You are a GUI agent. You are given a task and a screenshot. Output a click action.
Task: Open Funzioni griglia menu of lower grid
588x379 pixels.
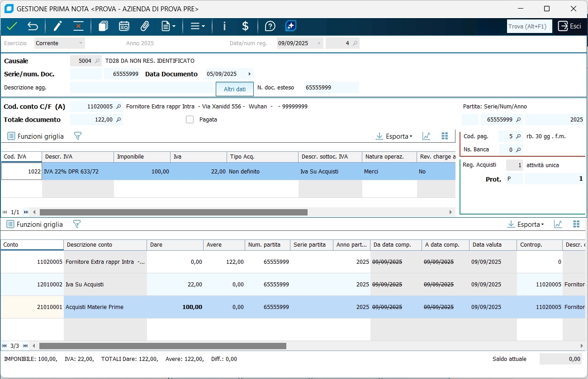35,224
